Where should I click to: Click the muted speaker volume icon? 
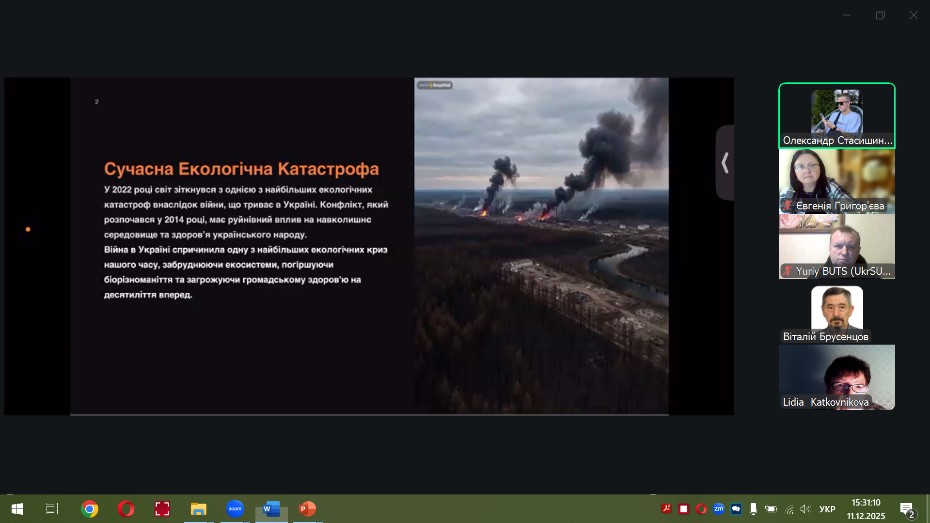point(804,509)
